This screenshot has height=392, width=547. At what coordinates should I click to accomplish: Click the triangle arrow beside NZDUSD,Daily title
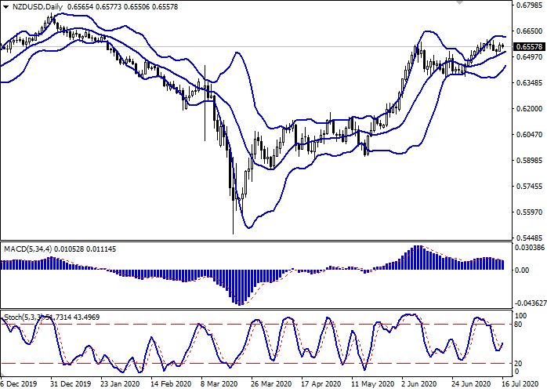pos(6,7)
